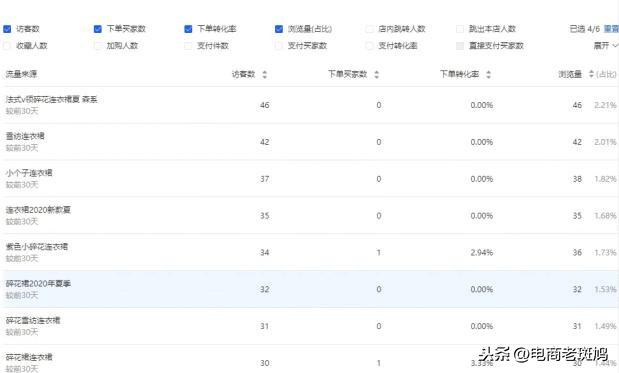Open keyword 小个子连衣裙
Screen dimensions: 619x373
(29, 173)
